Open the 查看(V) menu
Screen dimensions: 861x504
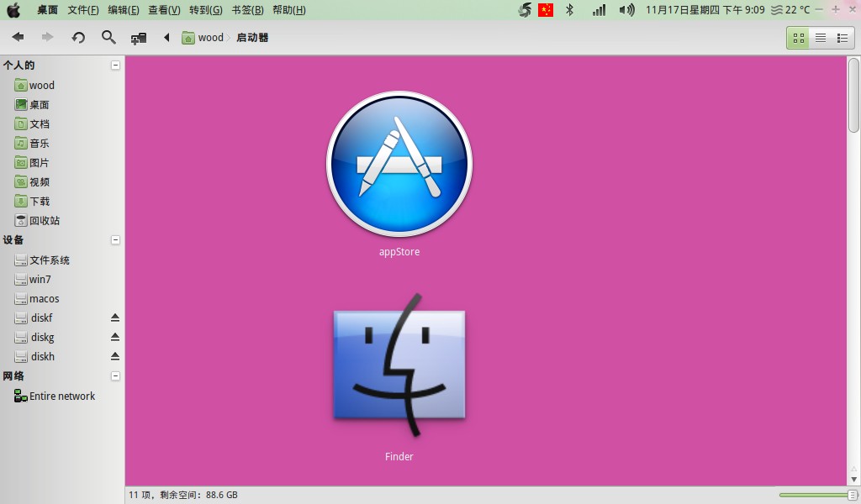(164, 10)
